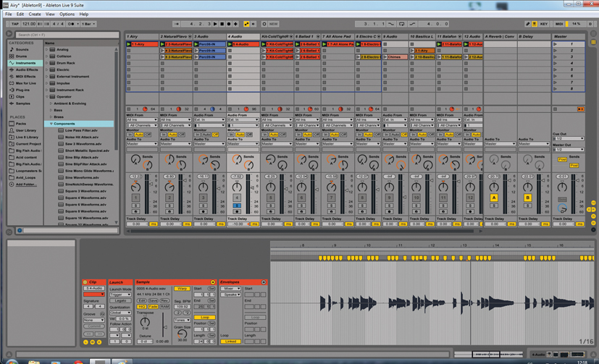Image resolution: width=599 pixels, height=364 pixels.
Task: Click the NEW button in transport
Action: tap(274, 24)
